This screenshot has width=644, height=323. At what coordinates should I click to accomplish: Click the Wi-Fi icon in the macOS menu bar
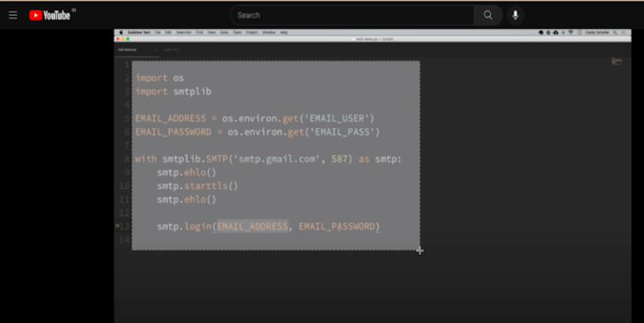point(570,33)
